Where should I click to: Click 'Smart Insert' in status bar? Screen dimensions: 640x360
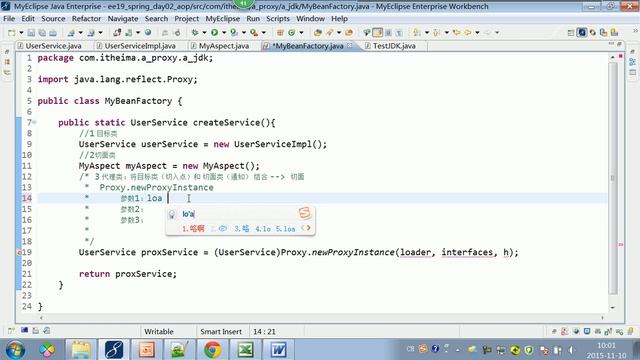221,331
